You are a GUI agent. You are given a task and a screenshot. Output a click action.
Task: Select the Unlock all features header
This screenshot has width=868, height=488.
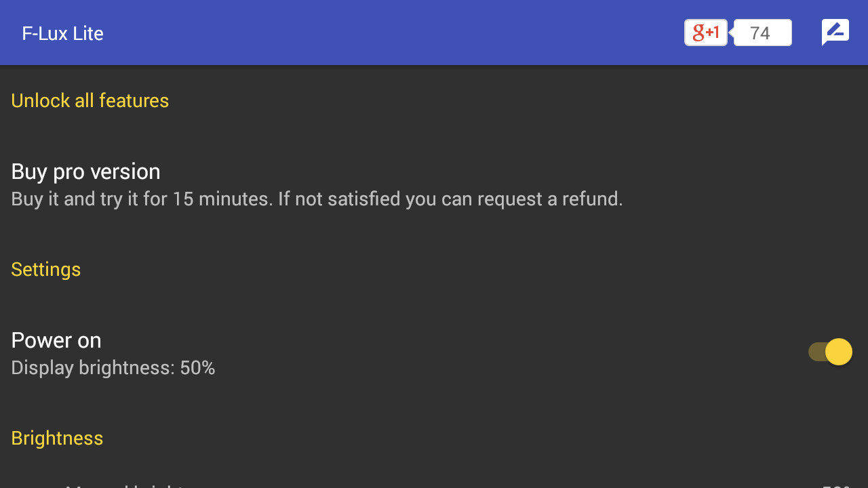[90, 100]
